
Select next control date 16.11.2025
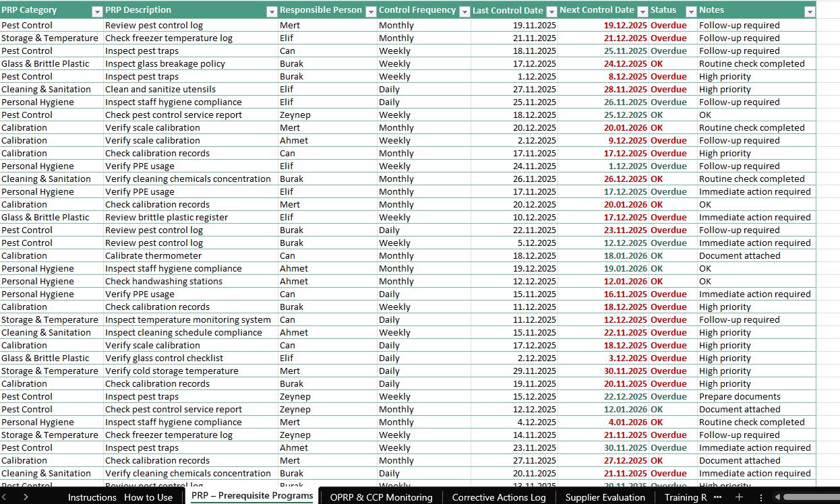(603, 294)
